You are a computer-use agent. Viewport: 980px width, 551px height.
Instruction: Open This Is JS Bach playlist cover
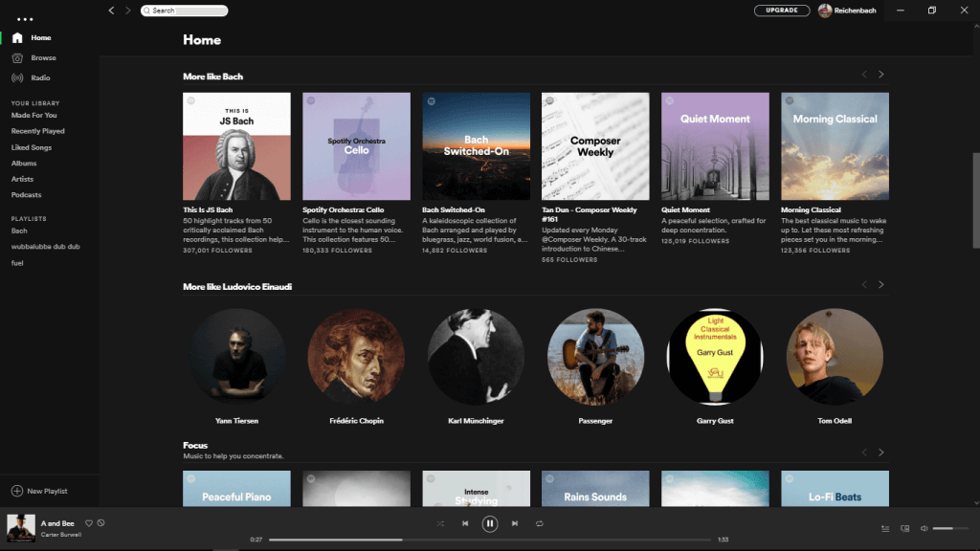(x=237, y=146)
